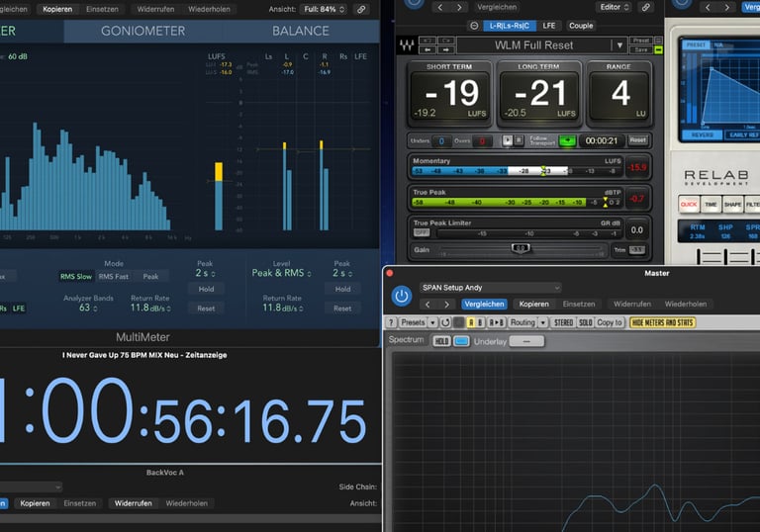The width and height of the screenshot is (760, 532).
Task: Select SPAN state B
Action: point(480,322)
